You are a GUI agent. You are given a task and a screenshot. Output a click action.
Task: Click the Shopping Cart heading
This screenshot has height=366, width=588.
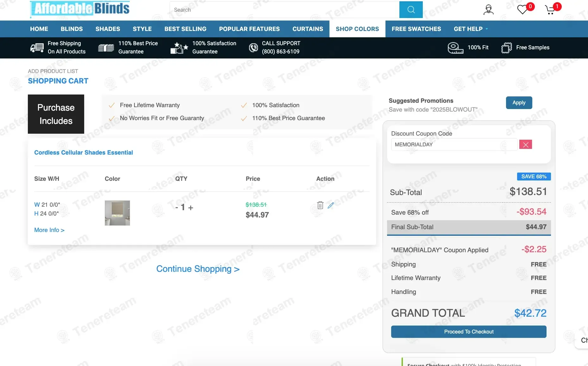tap(58, 81)
